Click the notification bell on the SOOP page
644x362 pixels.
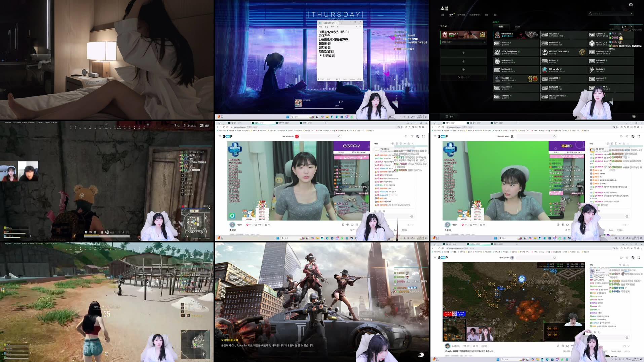[412, 136]
